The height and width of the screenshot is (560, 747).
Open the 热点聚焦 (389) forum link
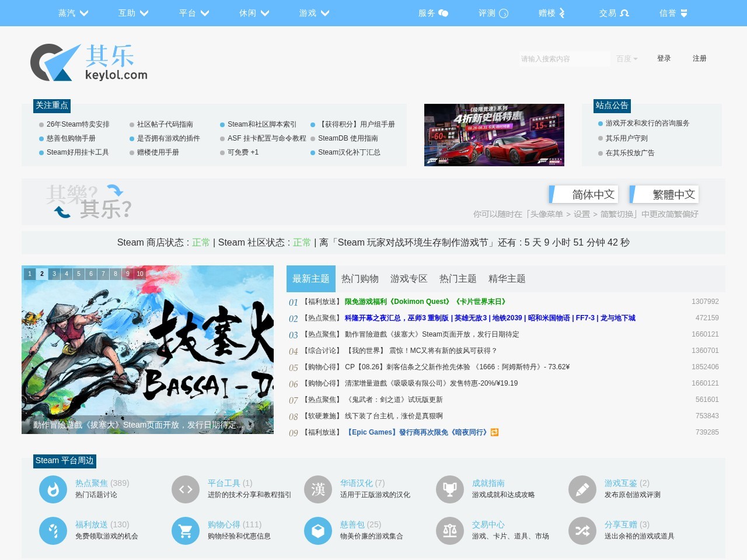[x=102, y=483]
